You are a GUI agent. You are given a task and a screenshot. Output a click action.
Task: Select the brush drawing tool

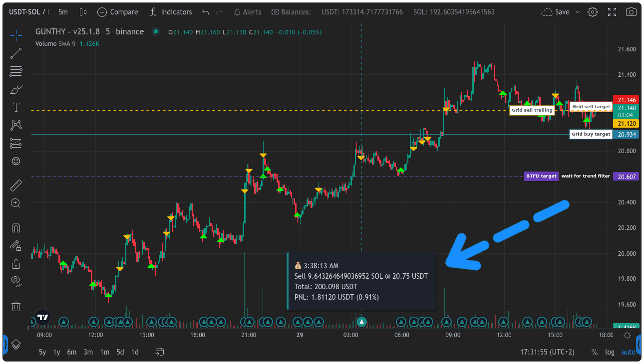16,90
